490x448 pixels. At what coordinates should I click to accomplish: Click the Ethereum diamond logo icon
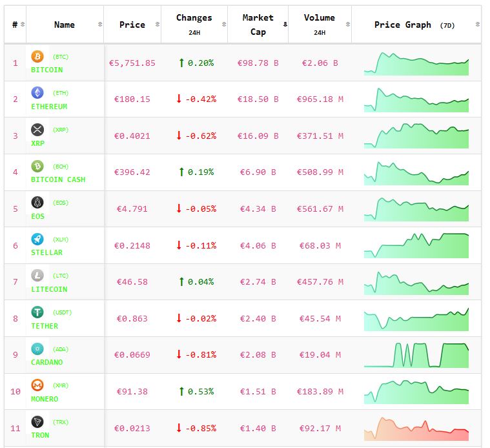point(37,93)
